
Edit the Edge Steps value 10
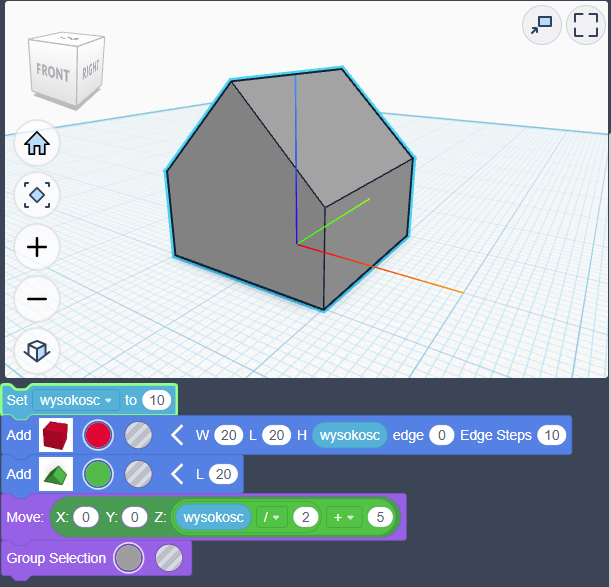click(x=551, y=435)
